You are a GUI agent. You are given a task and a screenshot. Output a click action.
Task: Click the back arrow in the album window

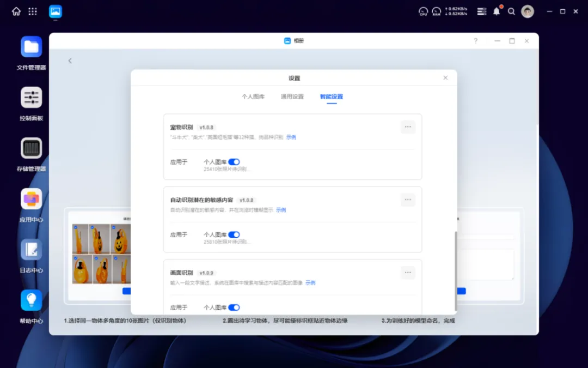(x=70, y=61)
